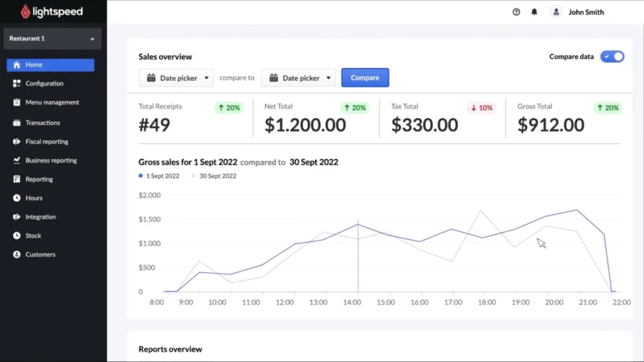644x362 pixels.
Task: Click the Fiscal reporting sidebar icon
Action: 17,141
